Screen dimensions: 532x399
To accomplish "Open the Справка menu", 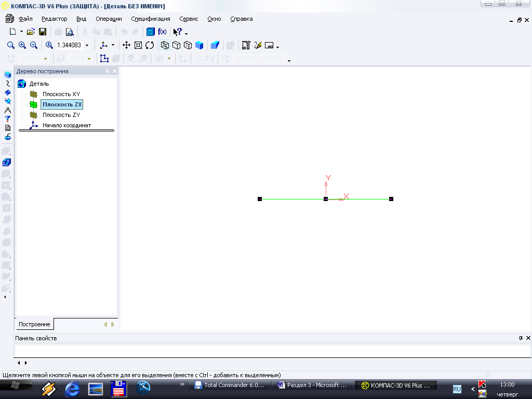I will (241, 19).
